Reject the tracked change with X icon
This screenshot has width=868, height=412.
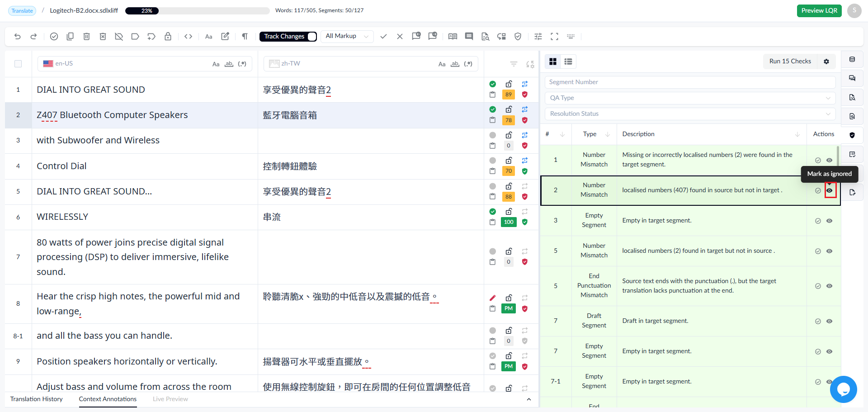pyautogui.click(x=400, y=37)
